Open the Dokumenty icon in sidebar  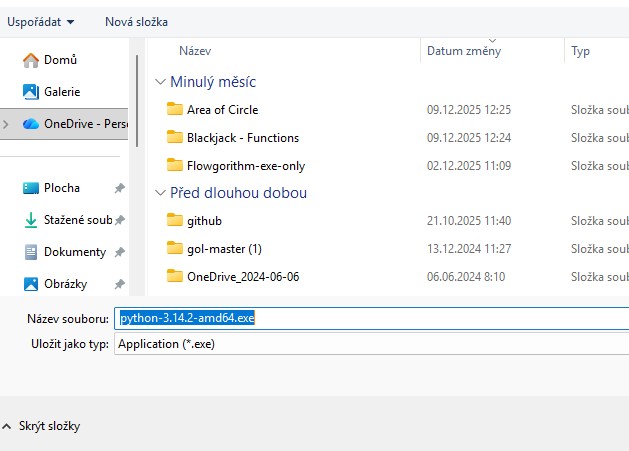click(x=31, y=252)
